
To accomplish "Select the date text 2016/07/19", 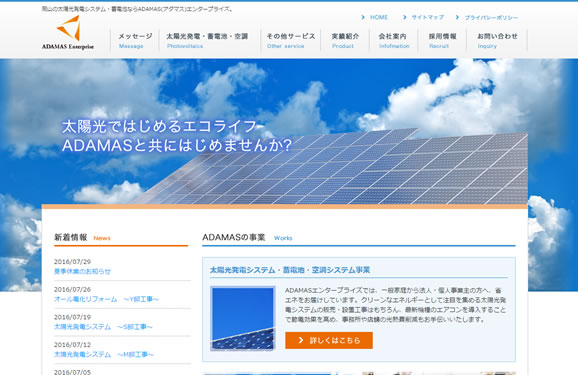I will [x=72, y=317].
